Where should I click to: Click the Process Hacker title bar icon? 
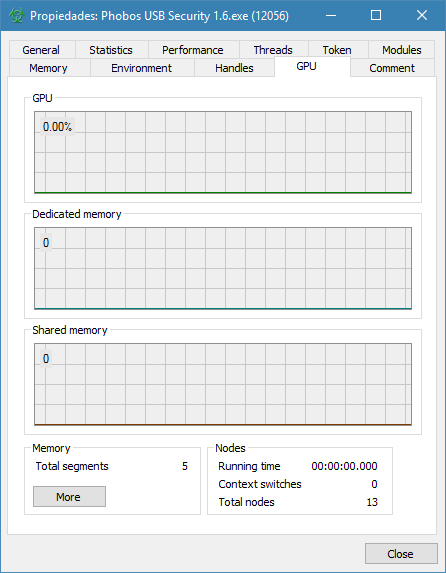point(16,15)
